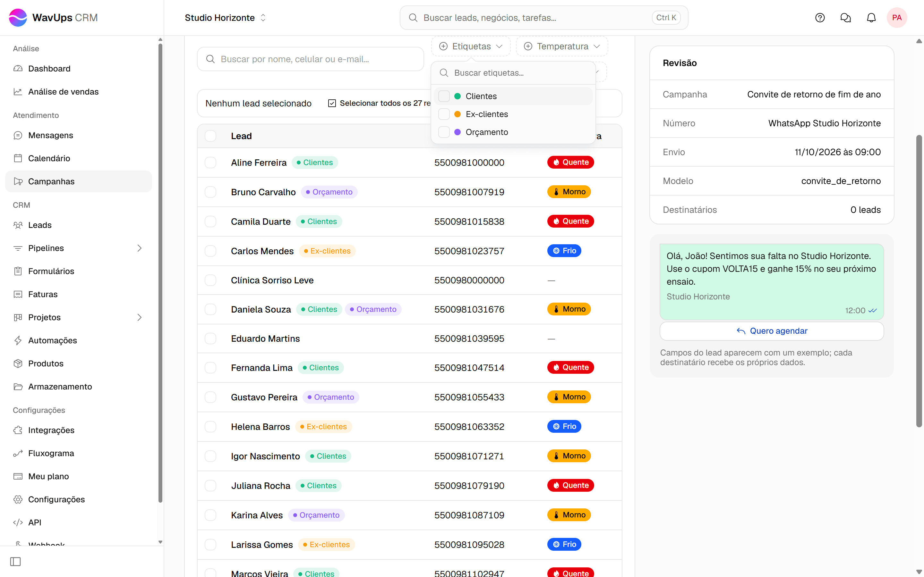Click the Buscar por nome search field
Viewport: 924px width, 577px height.
pyautogui.click(x=311, y=59)
